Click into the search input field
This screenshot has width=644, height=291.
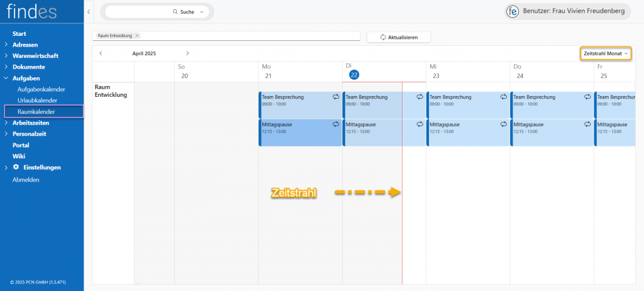pos(138,12)
